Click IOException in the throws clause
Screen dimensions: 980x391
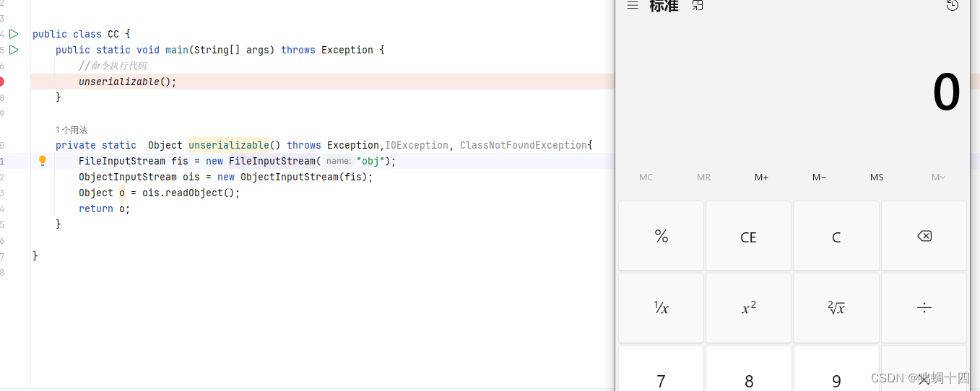tap(417, 145)
